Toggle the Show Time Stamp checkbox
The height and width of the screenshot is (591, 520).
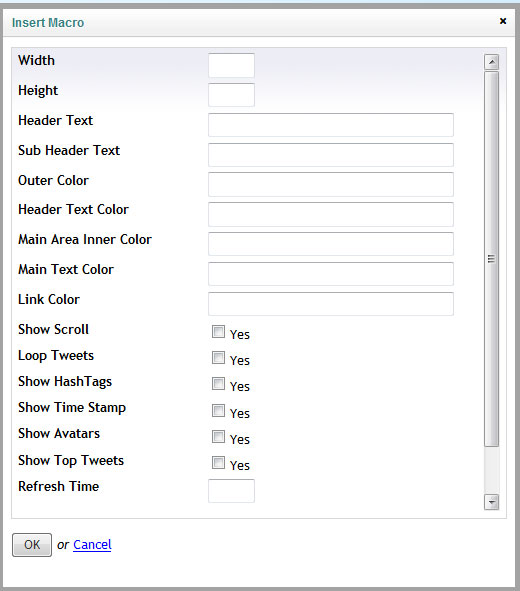pos(218,410)
